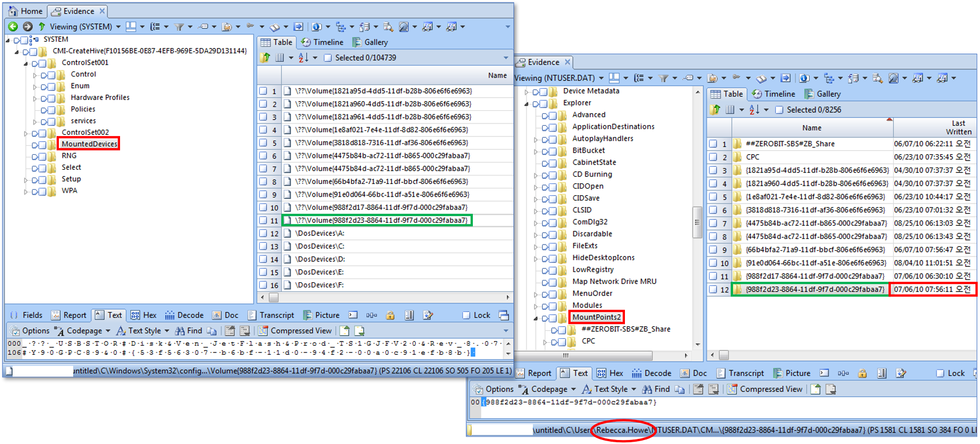
Task: Go back with the green arrow in SYSTEM window
Action: (x=13, y=26)
